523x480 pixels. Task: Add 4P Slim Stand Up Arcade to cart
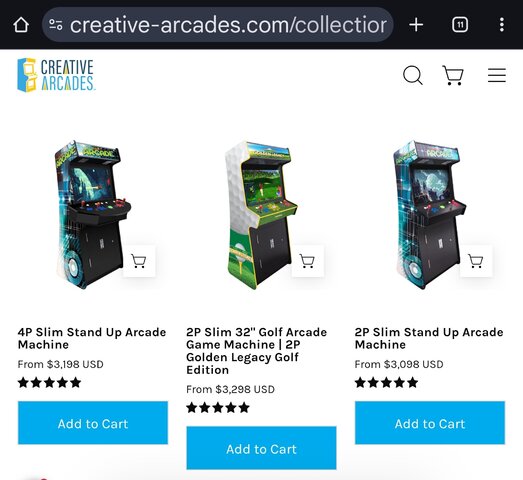93,423
